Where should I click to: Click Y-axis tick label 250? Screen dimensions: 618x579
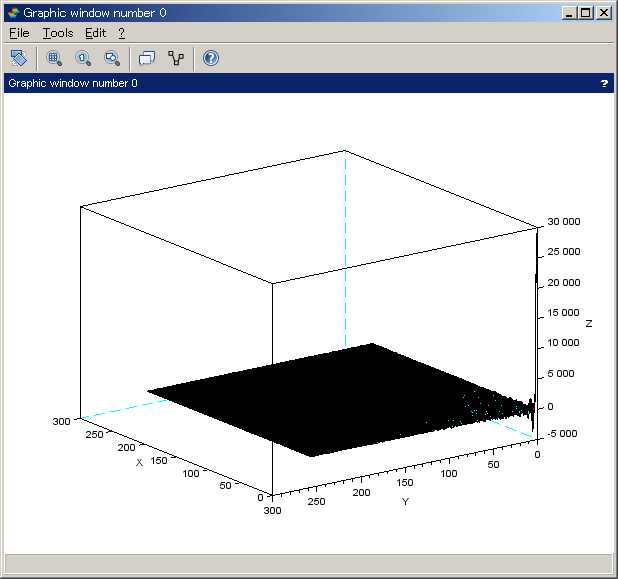click(x=316, y=501)
